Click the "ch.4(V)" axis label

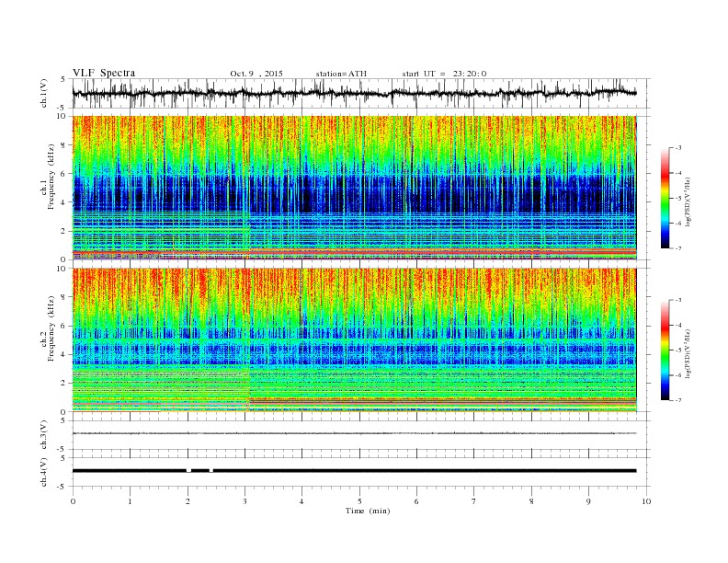click(44, 473)
